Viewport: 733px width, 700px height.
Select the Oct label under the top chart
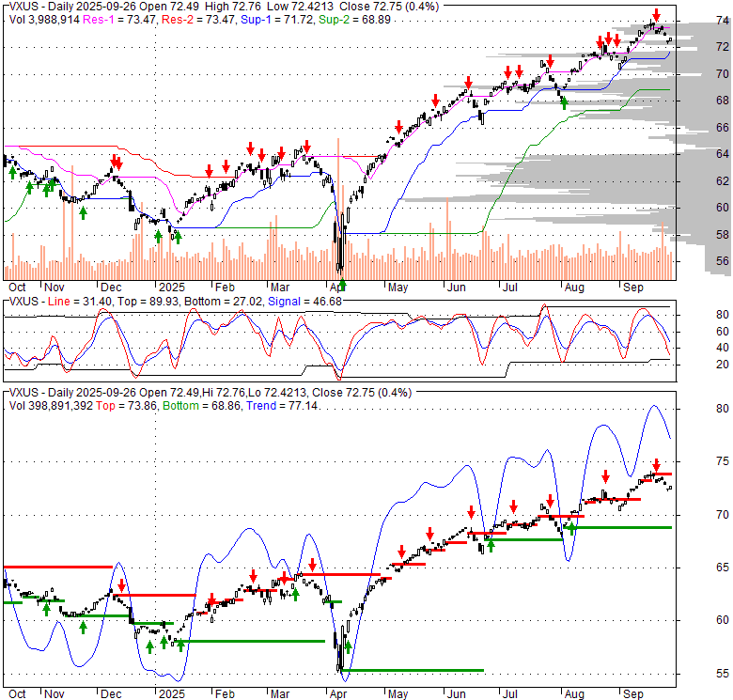(17, 287)
